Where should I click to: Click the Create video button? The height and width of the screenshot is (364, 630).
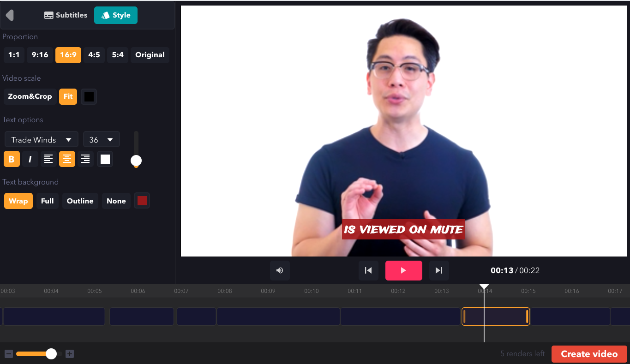point(589,354)
